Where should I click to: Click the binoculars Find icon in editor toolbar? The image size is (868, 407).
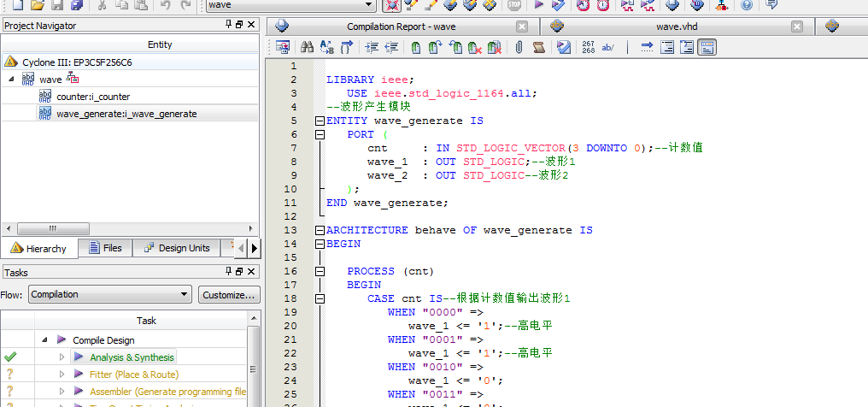(307, 47)
